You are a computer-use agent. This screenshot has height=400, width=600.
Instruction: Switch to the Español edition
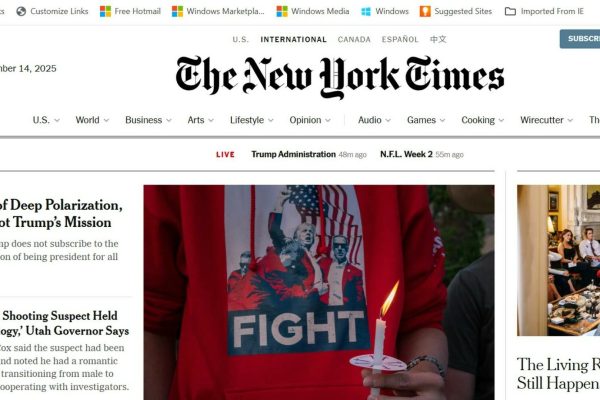click(400, 39)
